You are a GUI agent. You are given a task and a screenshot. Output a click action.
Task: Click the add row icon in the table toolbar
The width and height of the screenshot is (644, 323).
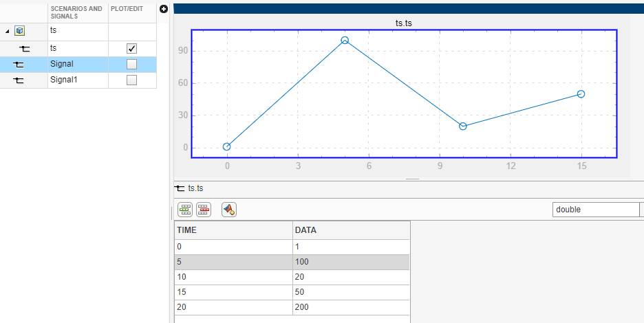[x=185, y=210]
